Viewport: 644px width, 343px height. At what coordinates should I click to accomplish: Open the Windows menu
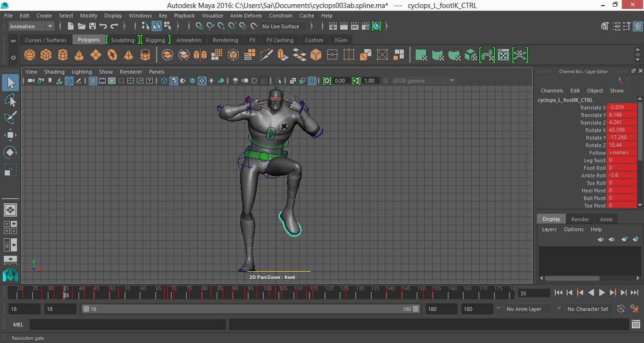140,16
